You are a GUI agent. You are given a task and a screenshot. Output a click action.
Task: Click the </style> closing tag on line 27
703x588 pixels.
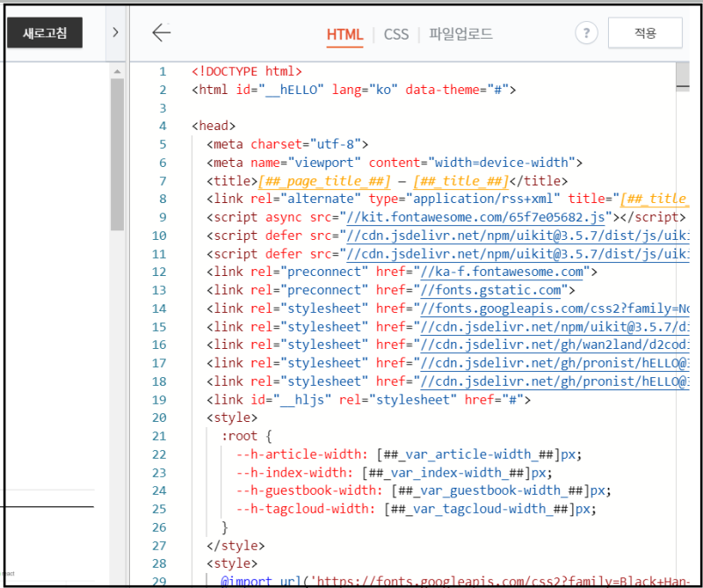coord(236,546)
